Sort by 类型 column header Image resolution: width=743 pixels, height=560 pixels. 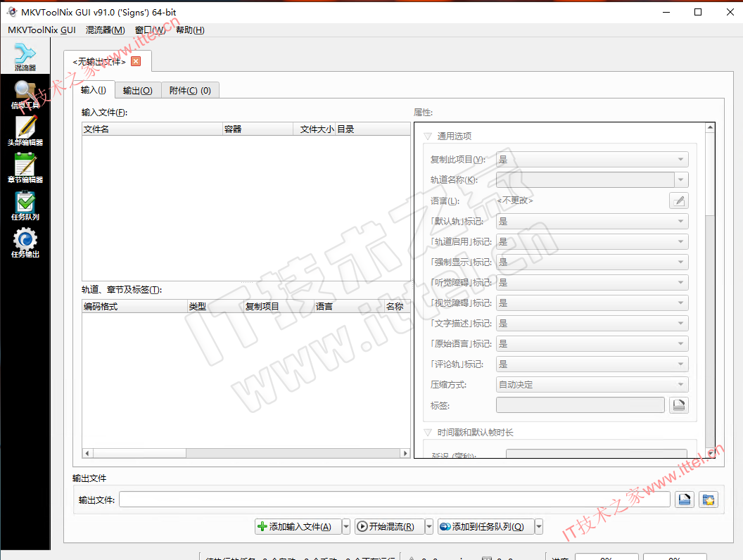(215, 307)
